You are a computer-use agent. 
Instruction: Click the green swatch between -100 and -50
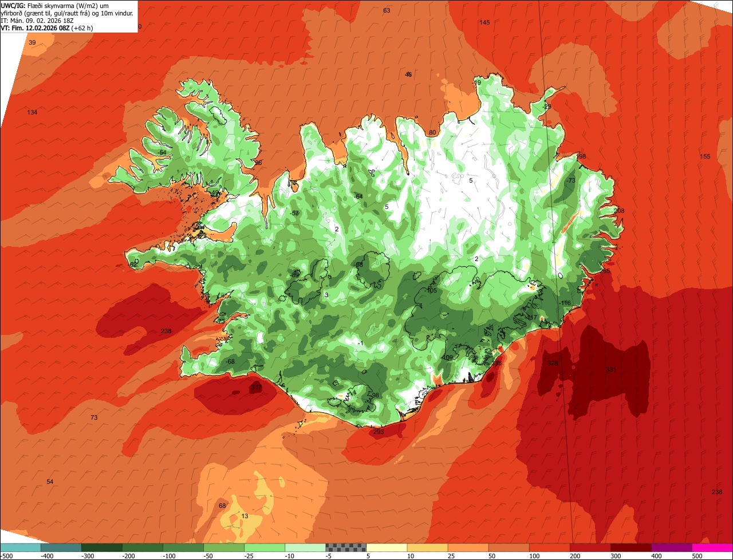(x=183, y=547)
